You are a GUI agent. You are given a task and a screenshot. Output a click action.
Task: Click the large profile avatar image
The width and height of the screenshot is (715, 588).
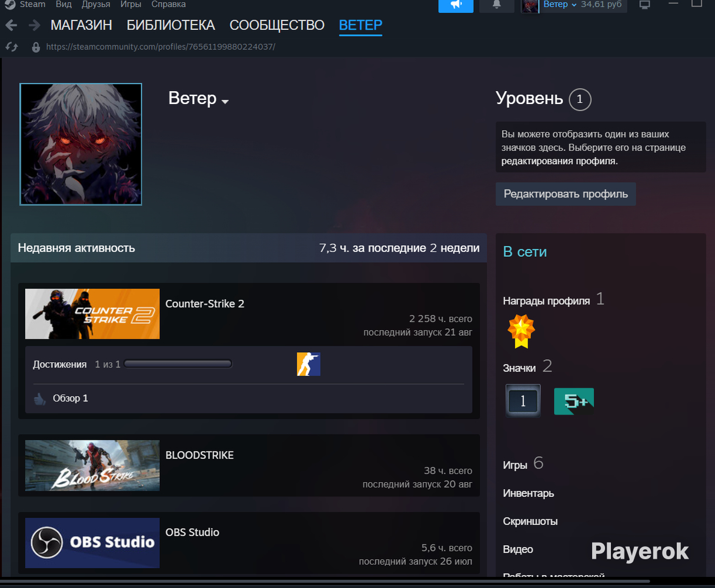pyautogui.click(x=81, y=144)
